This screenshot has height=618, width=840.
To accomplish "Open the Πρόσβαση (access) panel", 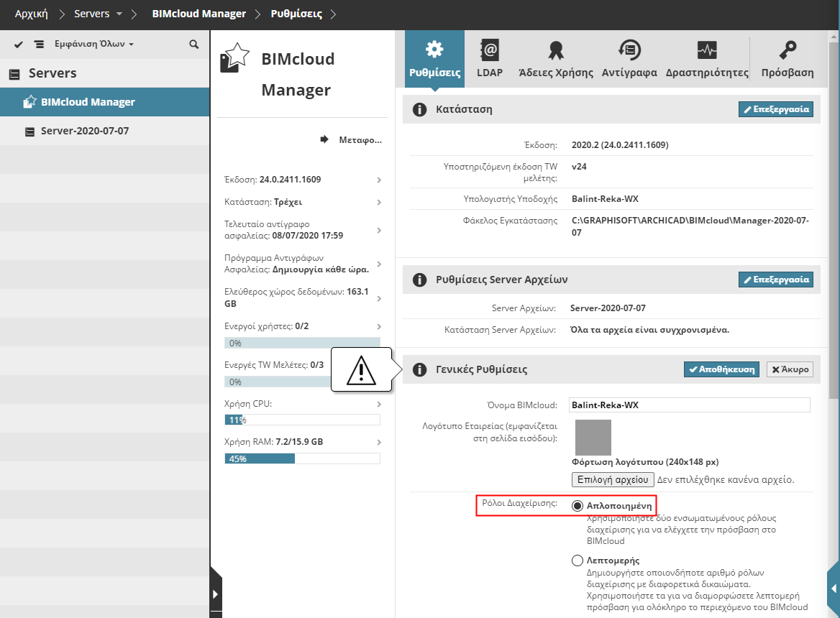I will pos(785,57).
